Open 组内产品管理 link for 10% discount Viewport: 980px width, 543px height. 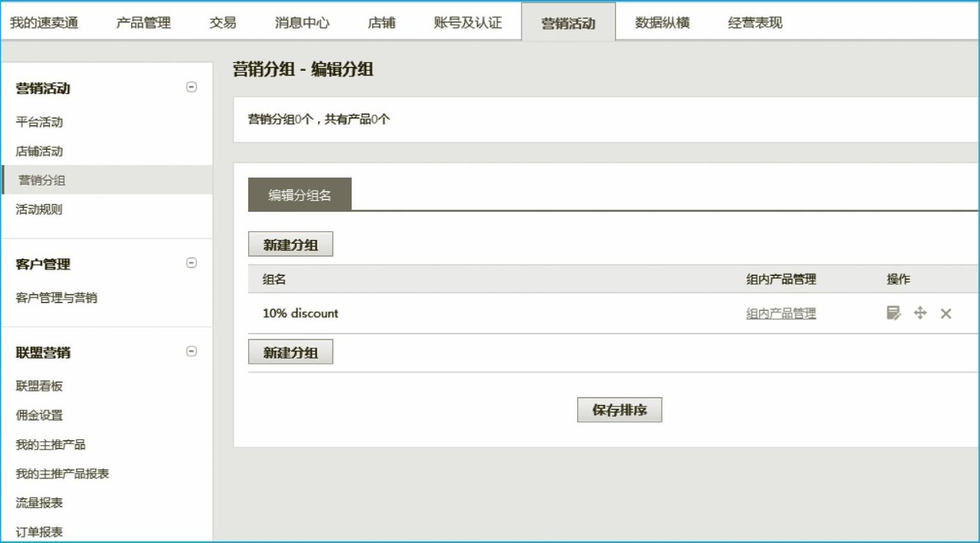coord(781,314)
